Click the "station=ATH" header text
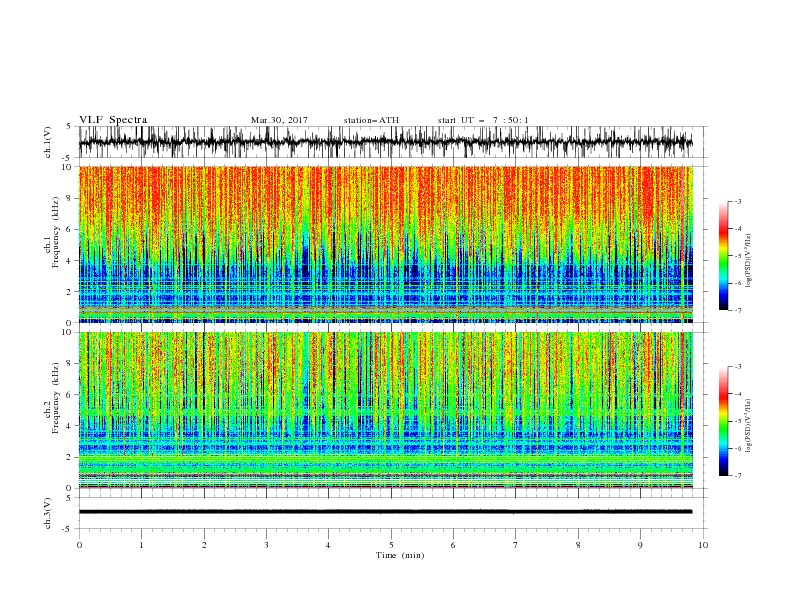The width and height of the screenshot is (792, 612). (371, 120)
